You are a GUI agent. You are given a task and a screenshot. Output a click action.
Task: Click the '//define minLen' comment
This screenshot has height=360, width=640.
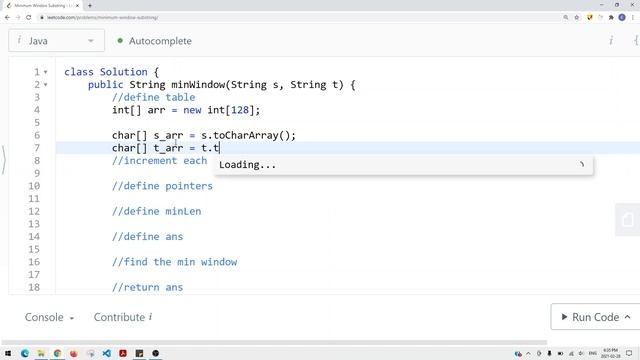click(x=156, y=211)
